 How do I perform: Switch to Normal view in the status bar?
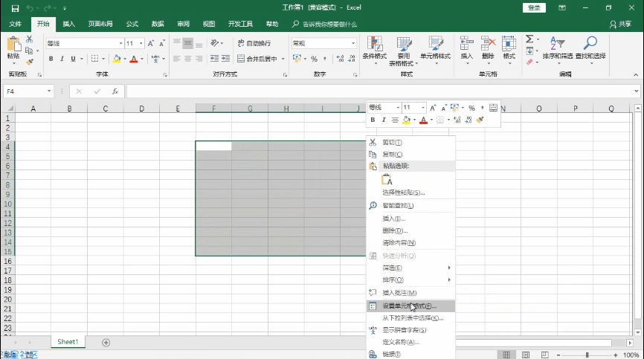(506, 355)
